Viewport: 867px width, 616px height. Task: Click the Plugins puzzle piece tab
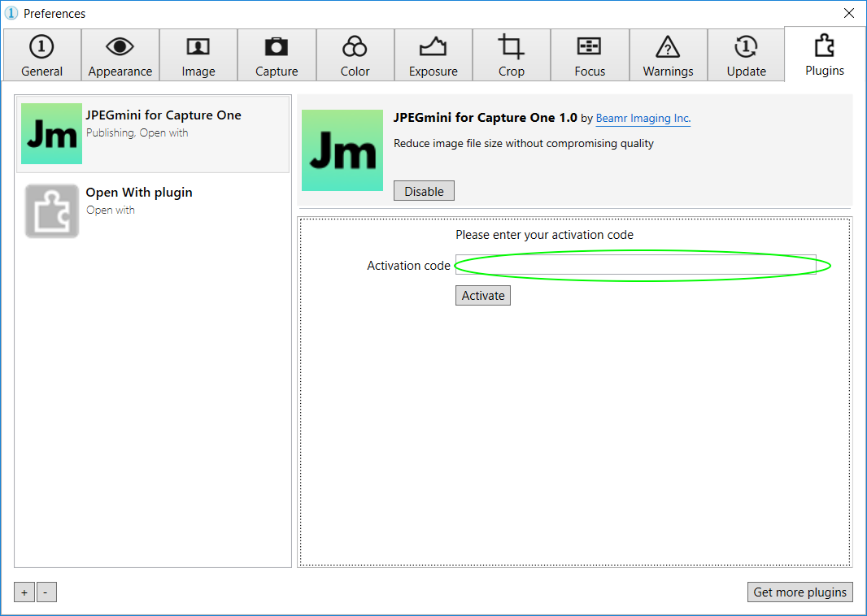(x=825, y=54)
